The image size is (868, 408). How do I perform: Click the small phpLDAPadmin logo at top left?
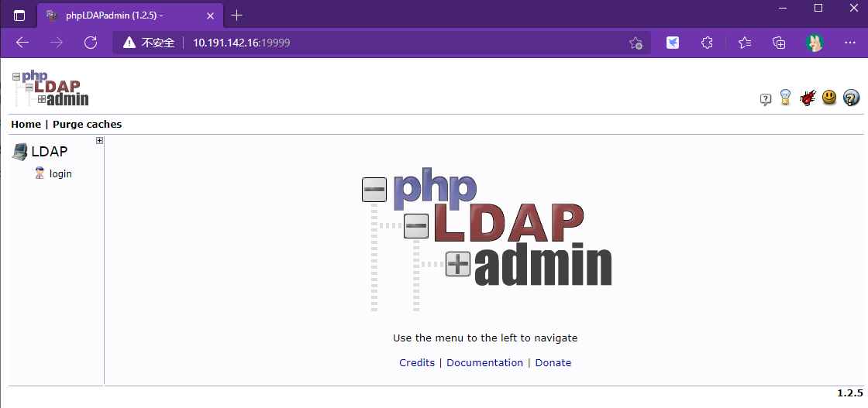pyautogui.click(x=50, y=88)
